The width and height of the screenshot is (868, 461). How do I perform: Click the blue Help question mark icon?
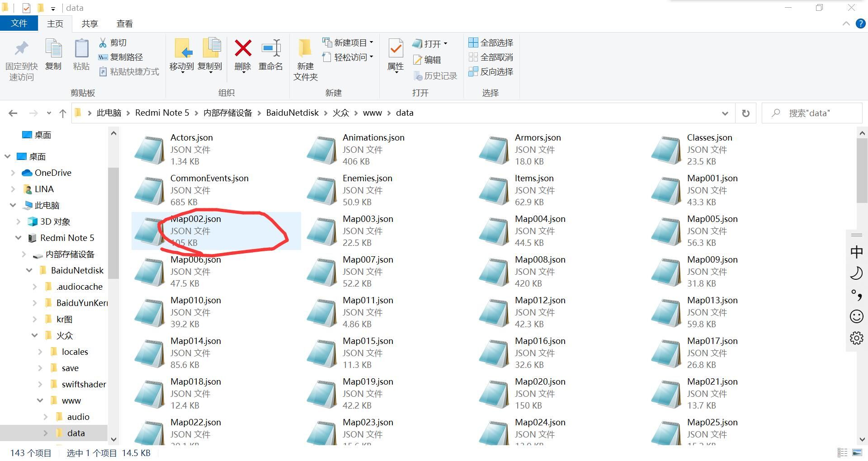pyautogui.click(x=861, y=24)
